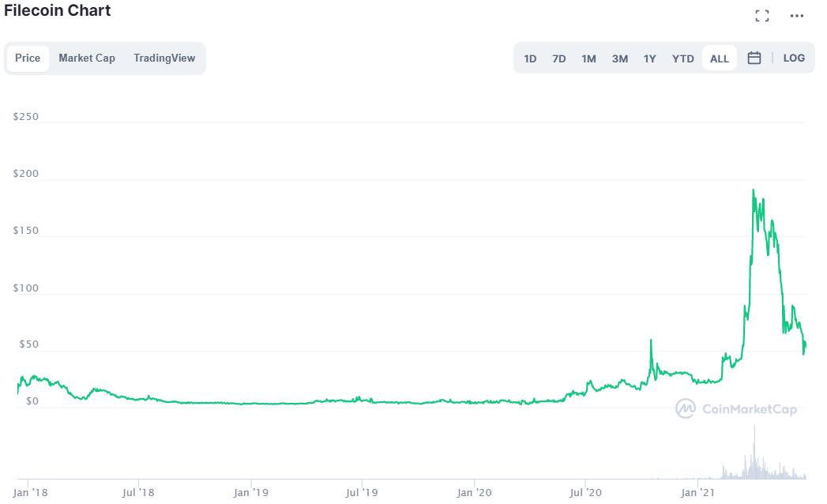827x504 pixels.
Task: Open the three-dot more options menu
Action: click(x=796, y=16)
